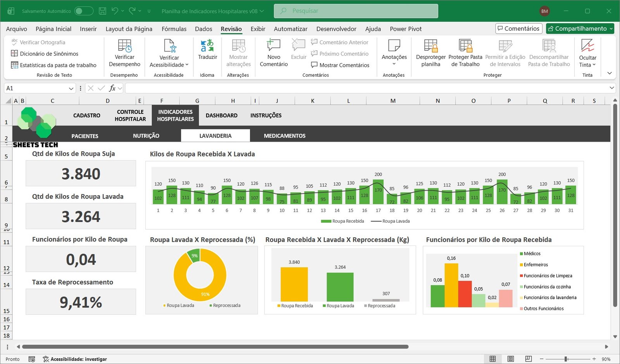
Task: Switch to MEDICAMENTOS sheet tab
Action: pos(284,136)
